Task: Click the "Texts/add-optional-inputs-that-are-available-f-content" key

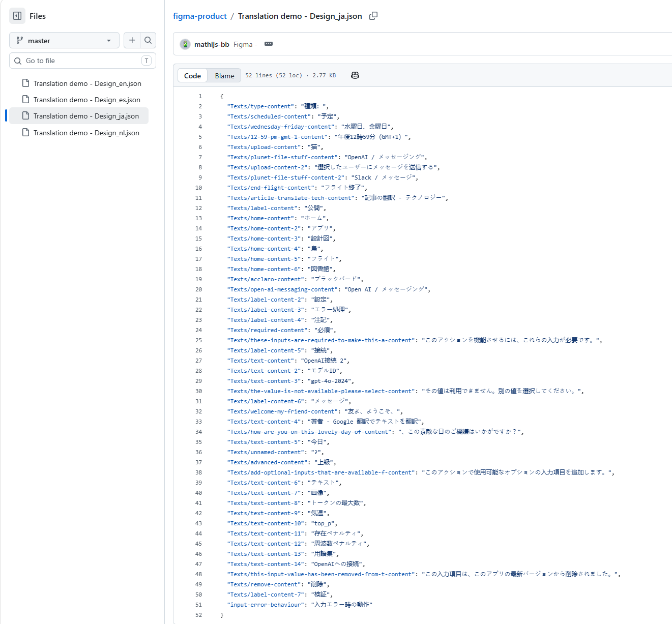Action: [x=322, y=472]
